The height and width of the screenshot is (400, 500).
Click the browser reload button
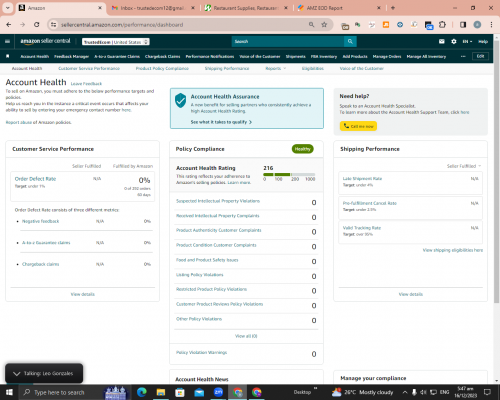pyautogui.click(x=37, y=25)
